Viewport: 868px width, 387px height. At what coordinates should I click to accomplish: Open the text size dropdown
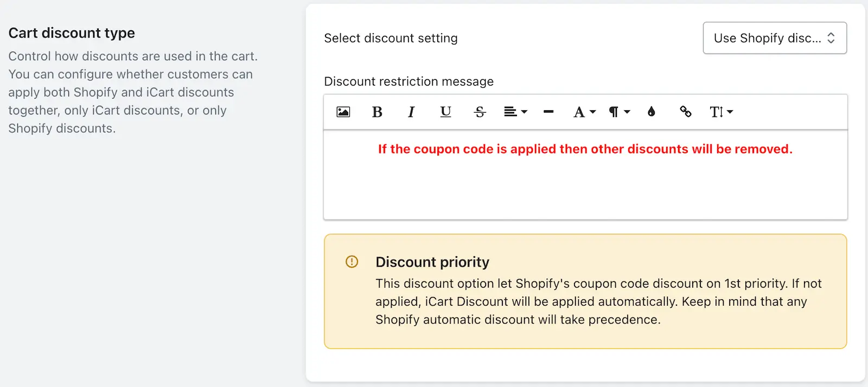[722, 112]
